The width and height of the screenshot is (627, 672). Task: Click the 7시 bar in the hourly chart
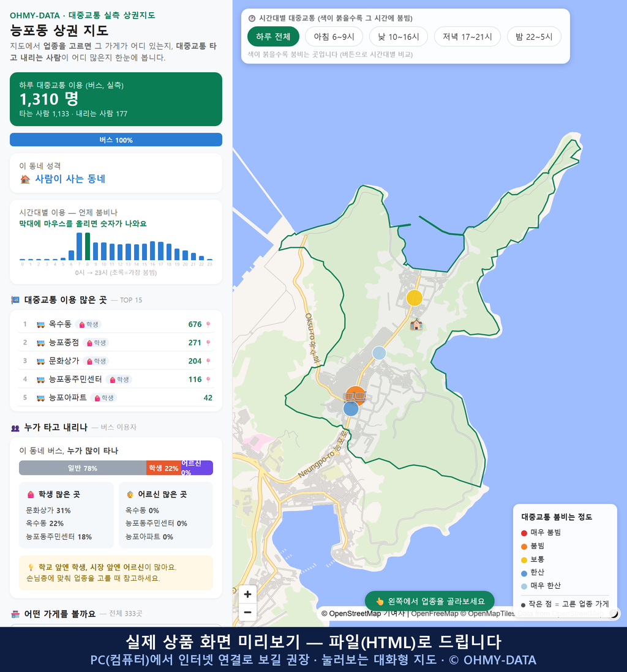[80, 247]
